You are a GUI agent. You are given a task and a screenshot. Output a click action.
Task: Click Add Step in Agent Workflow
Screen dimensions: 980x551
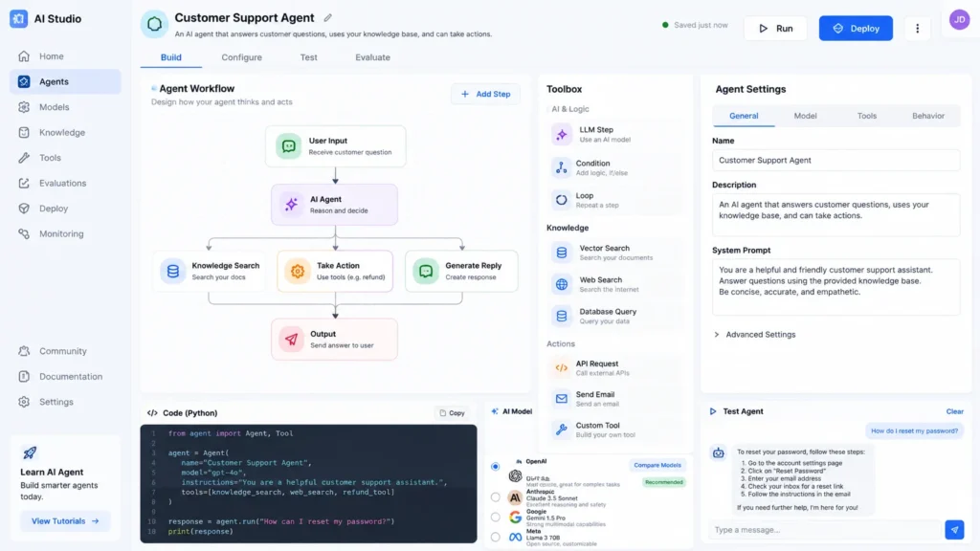(x=485, y=94)
